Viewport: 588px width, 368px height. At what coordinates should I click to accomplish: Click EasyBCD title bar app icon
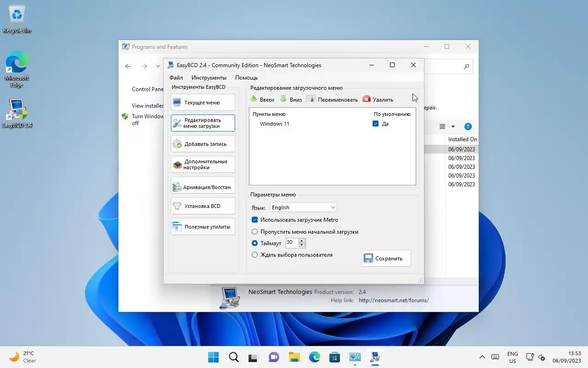click(171, 65)
